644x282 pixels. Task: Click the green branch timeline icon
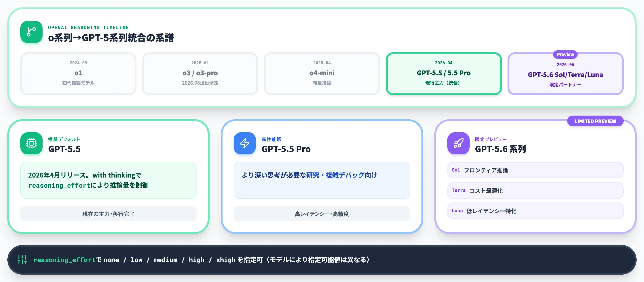coord(31,32)
